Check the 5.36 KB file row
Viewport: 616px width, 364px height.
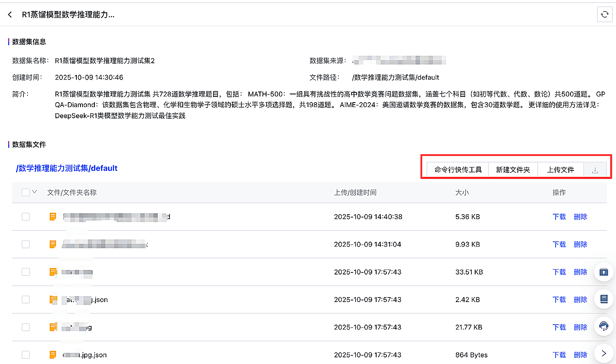25,217
